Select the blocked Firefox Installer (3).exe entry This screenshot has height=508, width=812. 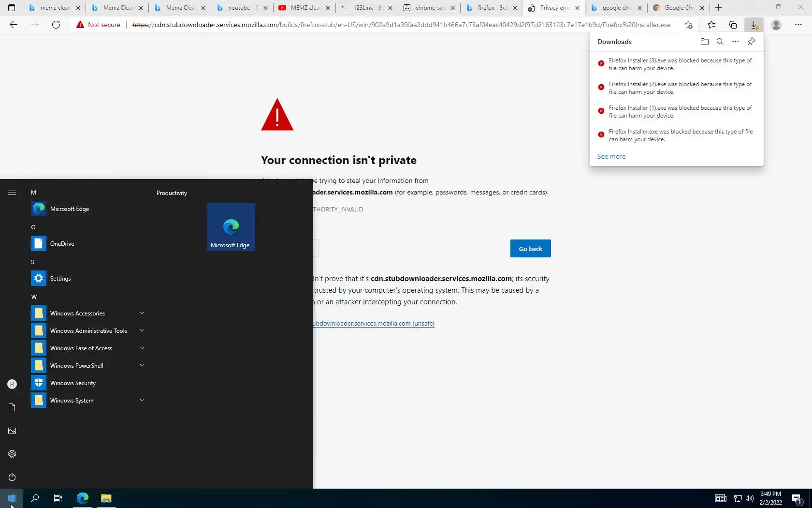[676, 64]
